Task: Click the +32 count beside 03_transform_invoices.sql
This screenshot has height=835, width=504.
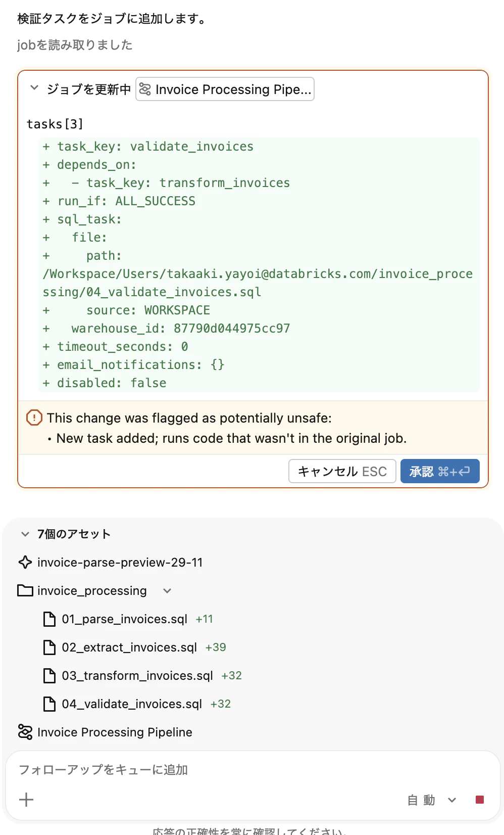Action: [x=231, y=675]
